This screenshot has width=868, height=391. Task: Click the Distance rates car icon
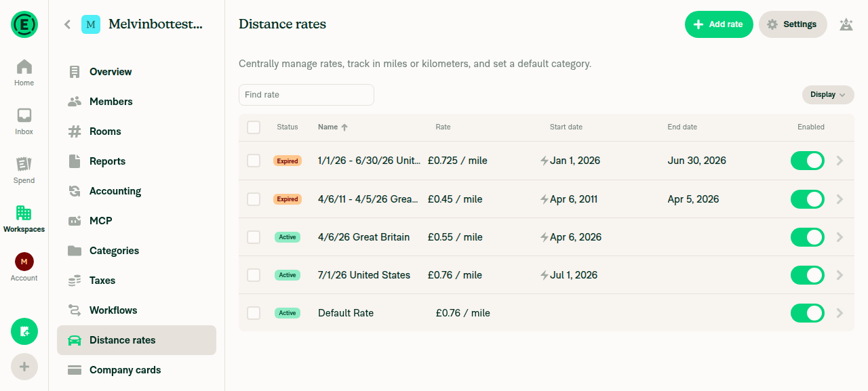point(75,340)
